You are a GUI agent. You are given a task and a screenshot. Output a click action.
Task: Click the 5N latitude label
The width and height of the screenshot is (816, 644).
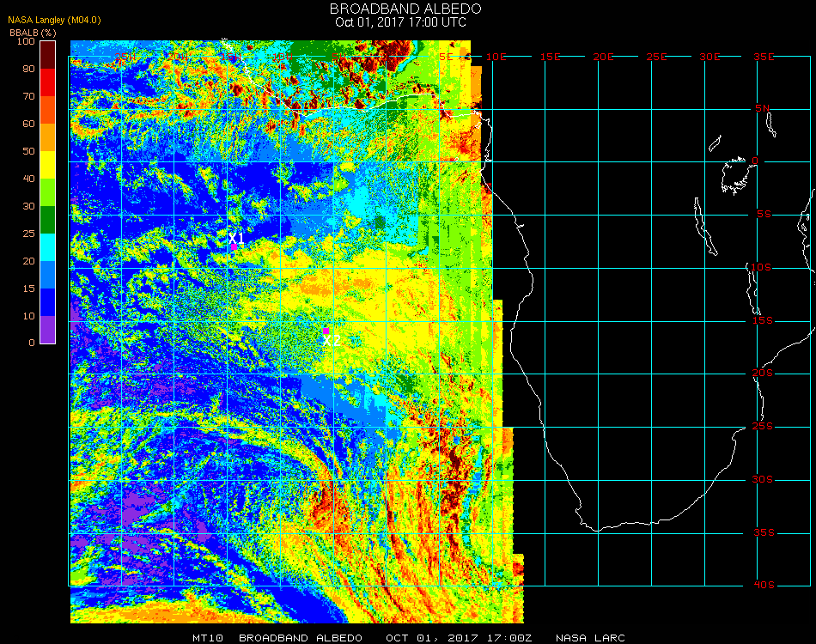(763, 108)
